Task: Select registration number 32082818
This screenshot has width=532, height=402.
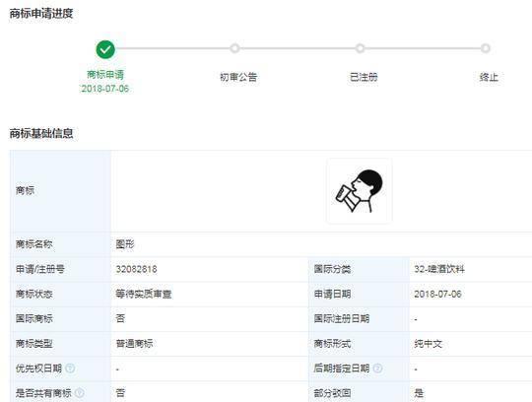Action: point(136,269)
